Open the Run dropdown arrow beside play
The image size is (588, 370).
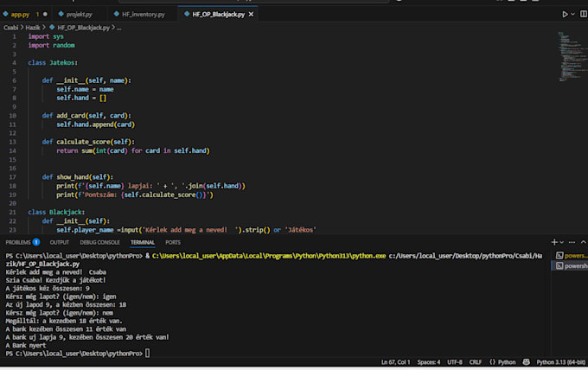point(573,14)
